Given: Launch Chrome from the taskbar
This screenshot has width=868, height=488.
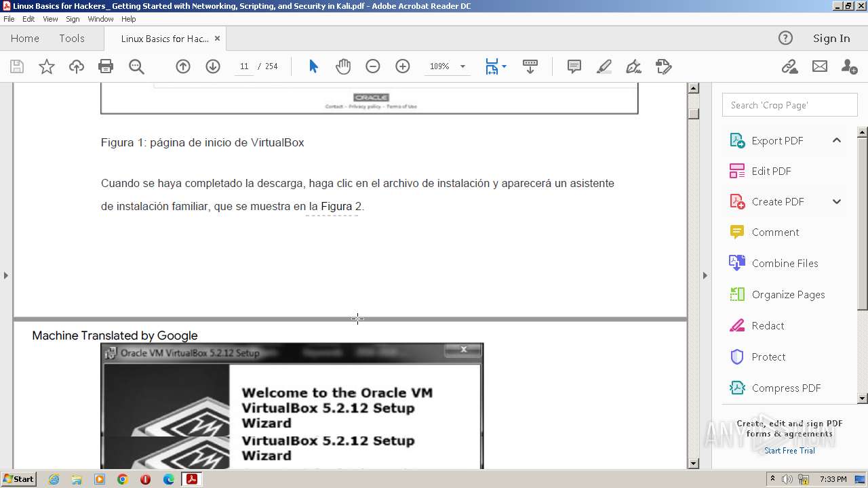Looking at the screenshot, I should (x=122, y=479).
